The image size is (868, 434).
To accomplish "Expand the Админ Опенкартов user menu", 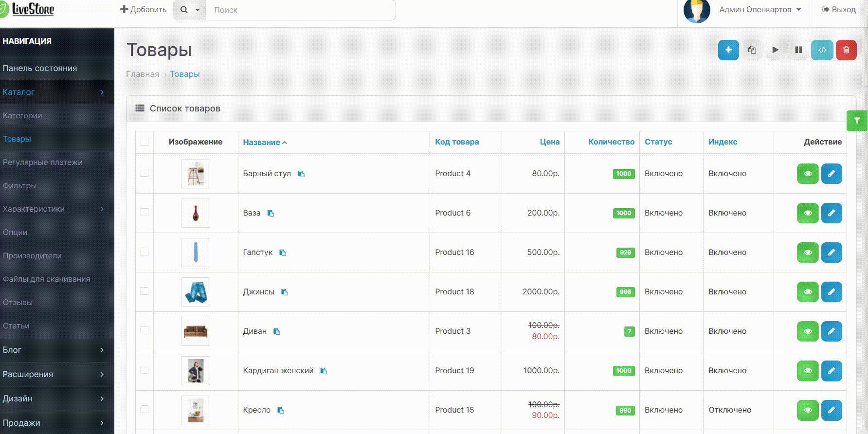I will (x=760, y=10).
